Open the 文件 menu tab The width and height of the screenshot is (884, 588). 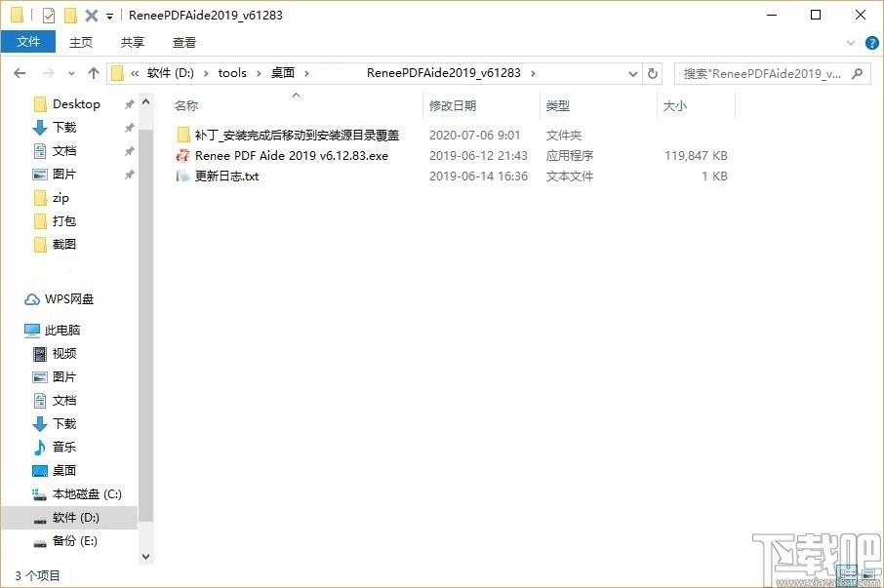[28, 42]
